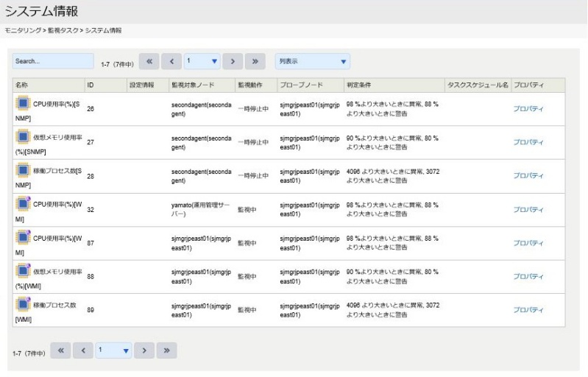Click the 判定条件 column header
This screenshot has width=588, height=377.
pyautogui.click(x=394, y=85)
